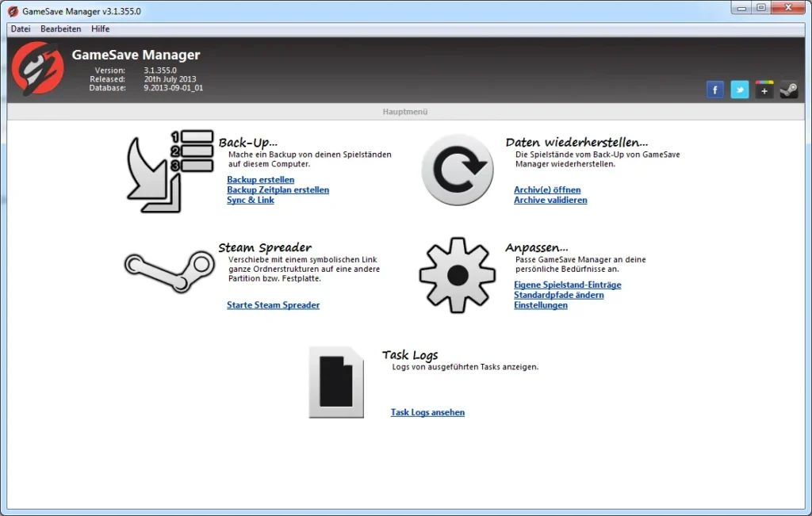
Task: Click the database version 9.2013-09-01_01 text
Action: pos(174,88)
